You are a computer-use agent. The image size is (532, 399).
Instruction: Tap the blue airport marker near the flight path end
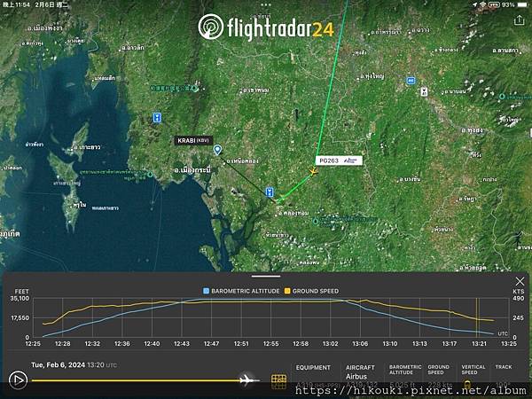click(270, 192)
